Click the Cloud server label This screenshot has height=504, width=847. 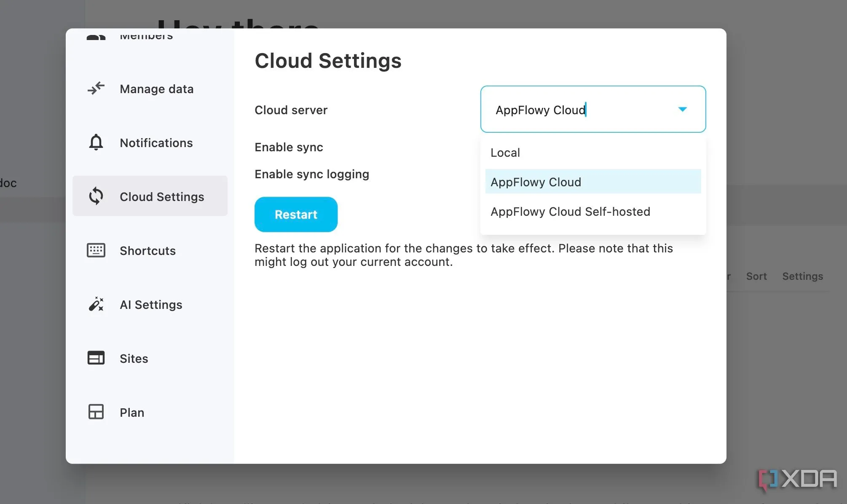(x=291, y=110)
